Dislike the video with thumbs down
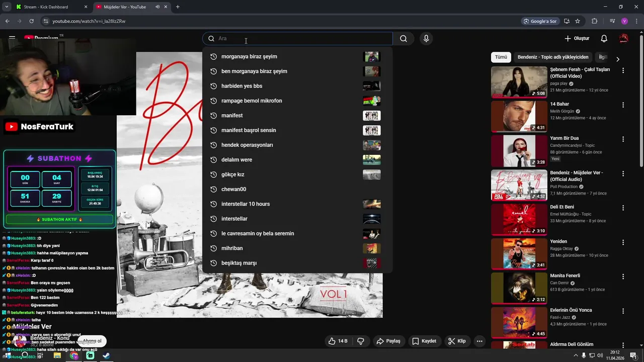The height and width of the screenshot is (362, 644). [361, 341]
